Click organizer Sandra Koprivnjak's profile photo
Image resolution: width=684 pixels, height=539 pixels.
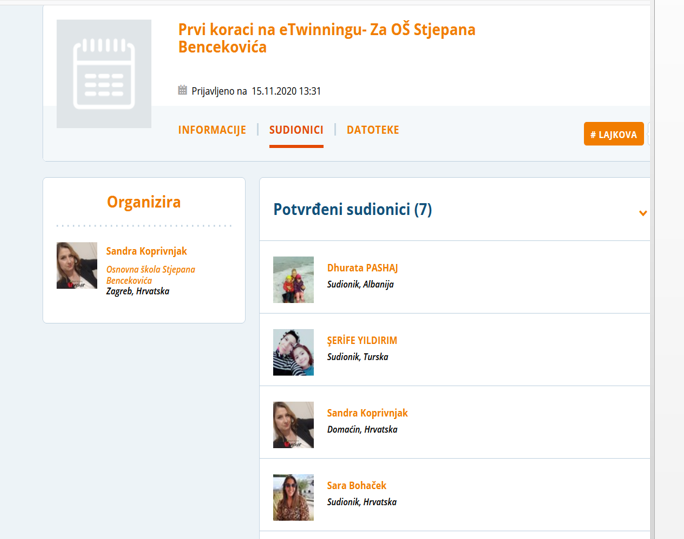pos(77,266)
